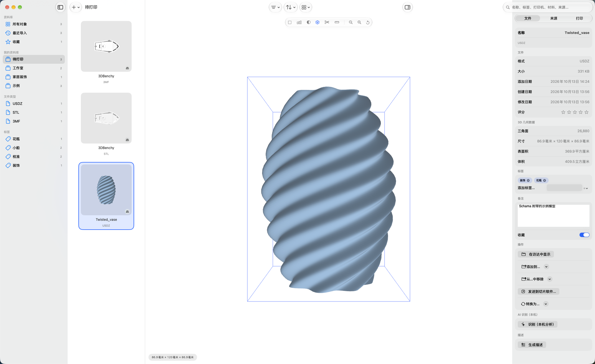Select the 花瓶 tag in sidebar
This screenshot has height=364, width=595.
tap(34, 139)
